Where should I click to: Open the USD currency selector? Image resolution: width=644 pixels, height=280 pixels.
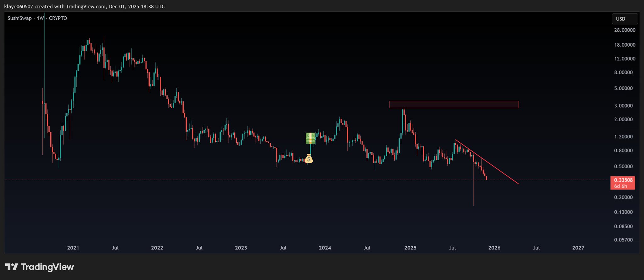625,19
